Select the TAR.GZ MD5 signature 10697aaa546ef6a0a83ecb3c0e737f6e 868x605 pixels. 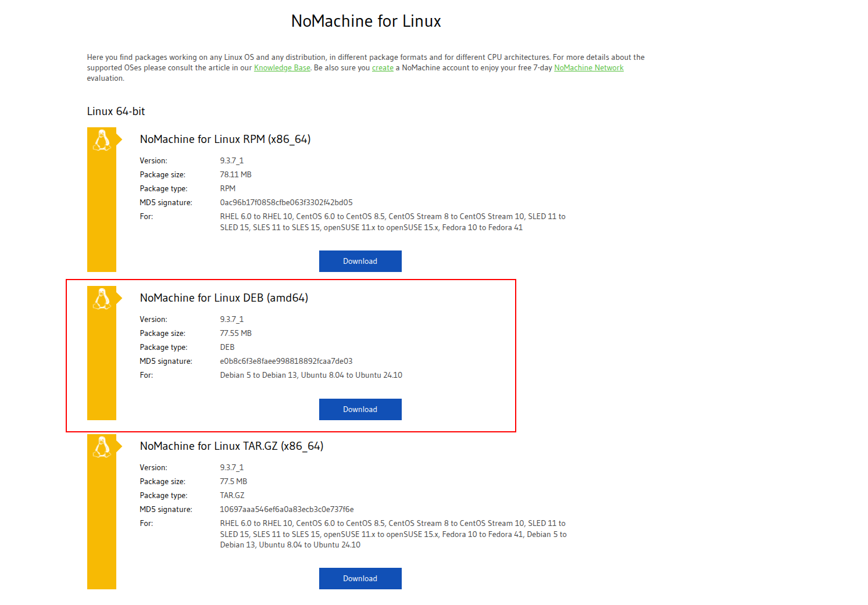pos(287,510)
